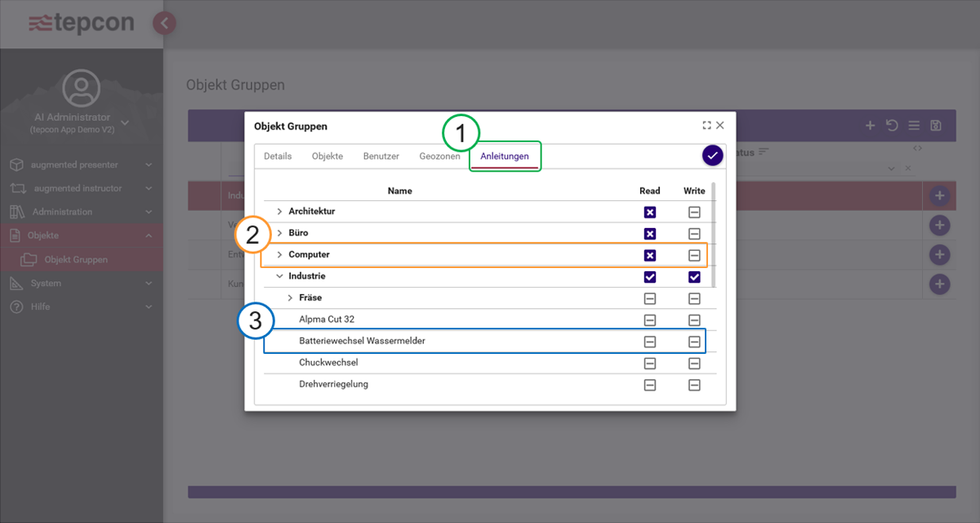Toggle Write checkbox for Industrie

[x=694, y=277]
